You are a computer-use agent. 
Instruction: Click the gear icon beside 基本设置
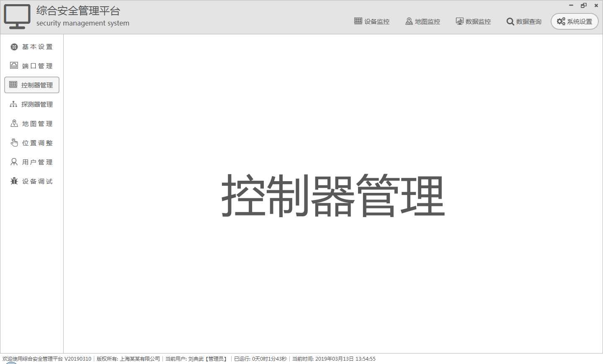click(14, 47)
